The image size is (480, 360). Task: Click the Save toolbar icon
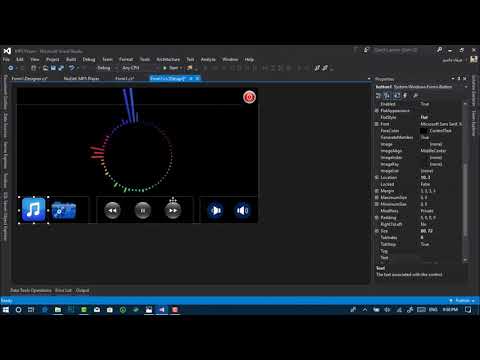click(x=53, y=68)
